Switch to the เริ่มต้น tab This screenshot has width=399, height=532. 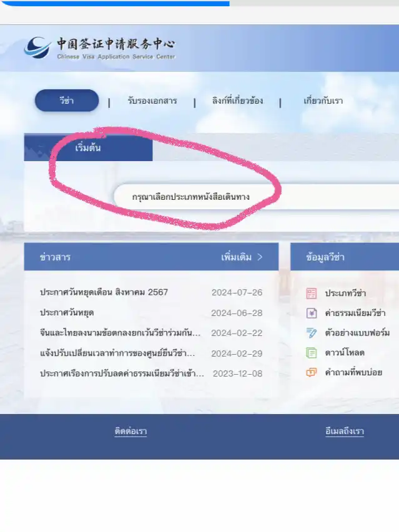click(88, 149)
